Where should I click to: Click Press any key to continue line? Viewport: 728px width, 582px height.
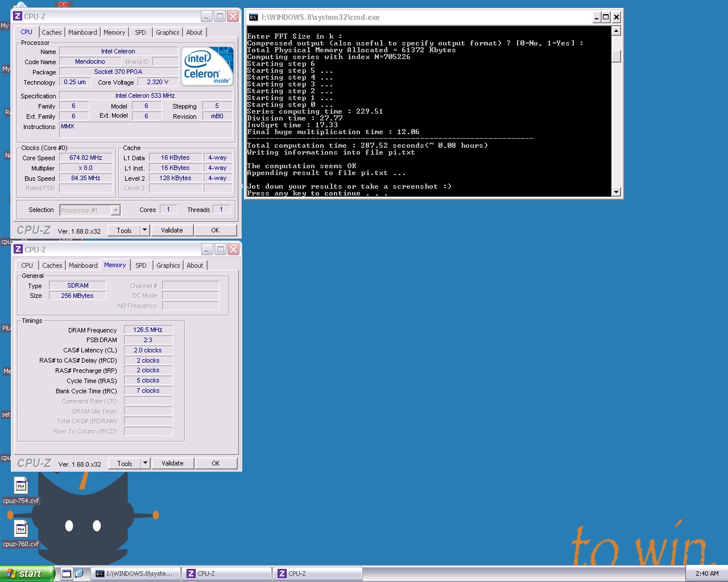(x=317, y=193)
